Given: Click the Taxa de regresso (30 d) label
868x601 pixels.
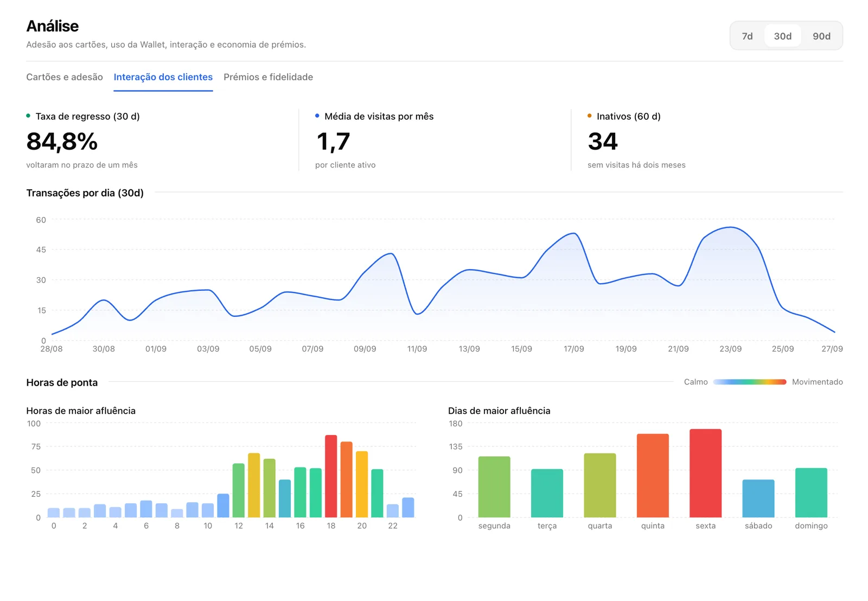Looking at the screenshot, I should click(87, 116).
